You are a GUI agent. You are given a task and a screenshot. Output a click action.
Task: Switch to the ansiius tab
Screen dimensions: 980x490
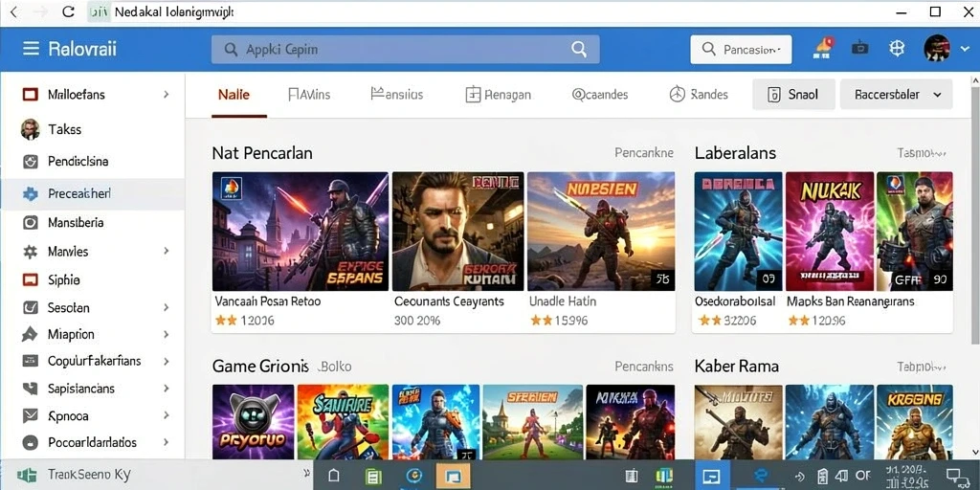tap(397, 95)
